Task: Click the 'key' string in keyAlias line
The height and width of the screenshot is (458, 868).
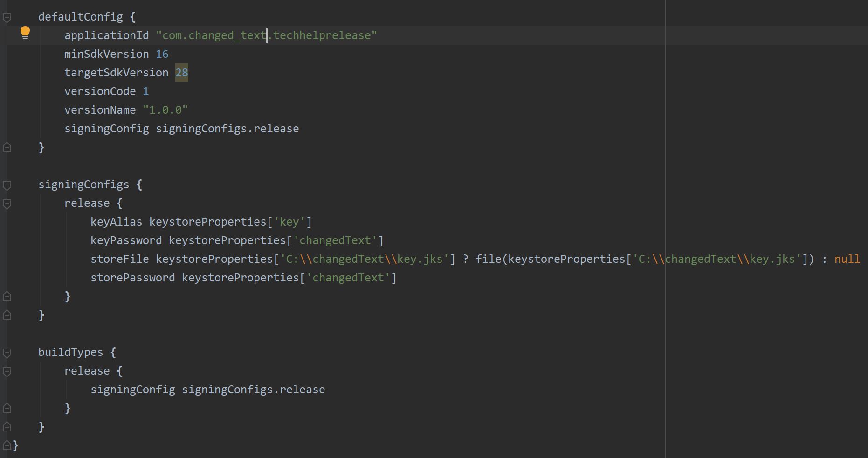Action: 291,222
